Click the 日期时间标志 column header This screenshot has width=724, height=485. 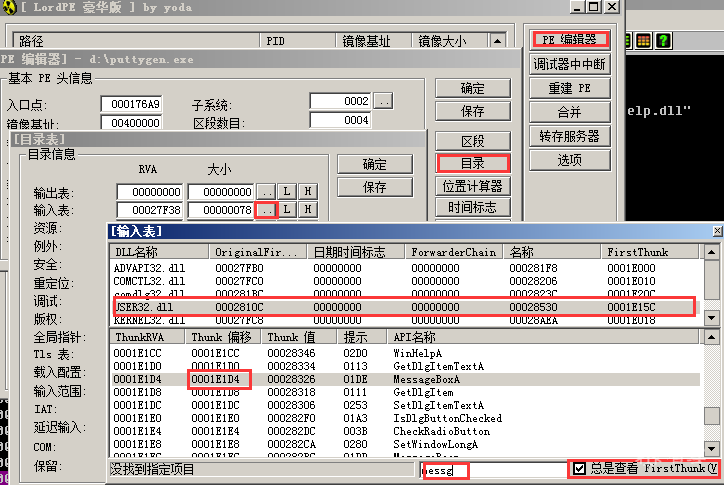356,252
